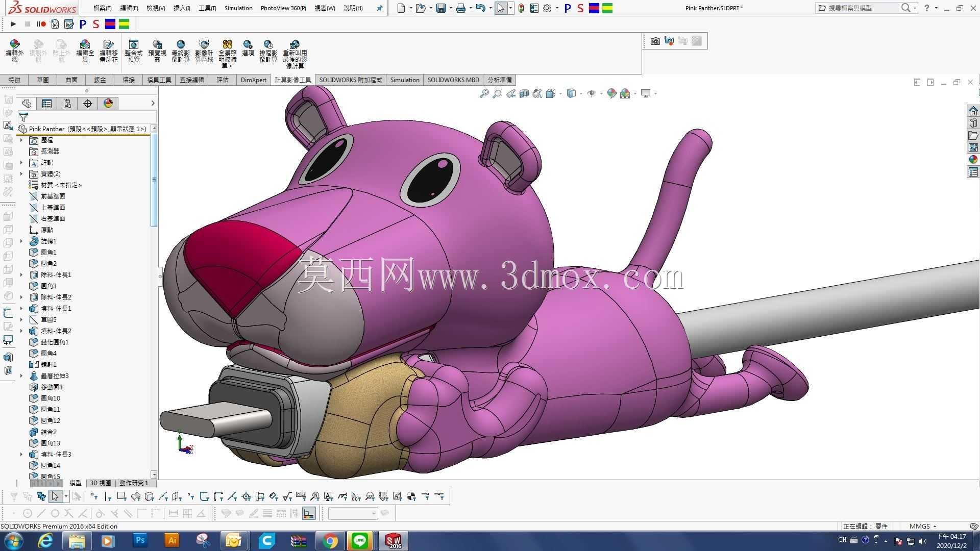The height and width of the screenshot is (551, 980).
Task: Open the 插入(I) insert menu
Action: click(182, 8)
